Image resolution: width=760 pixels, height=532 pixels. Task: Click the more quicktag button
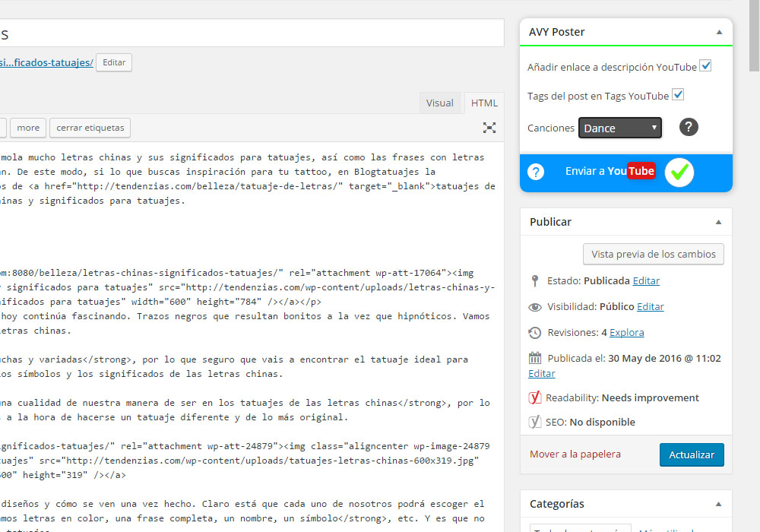tap(28, 128)
